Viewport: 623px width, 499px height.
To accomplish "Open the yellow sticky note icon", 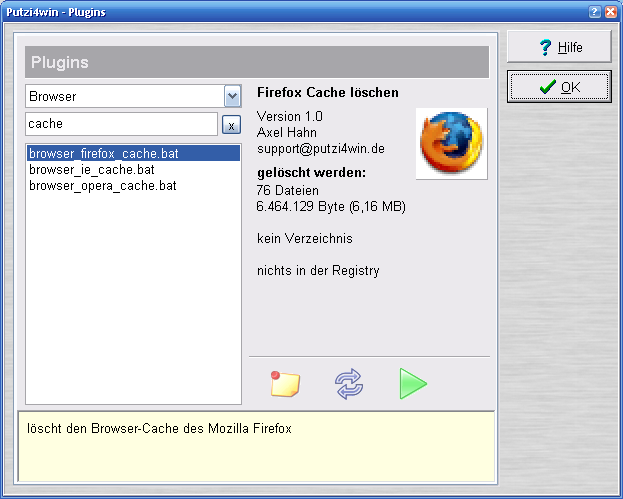I will pos(285,383).
